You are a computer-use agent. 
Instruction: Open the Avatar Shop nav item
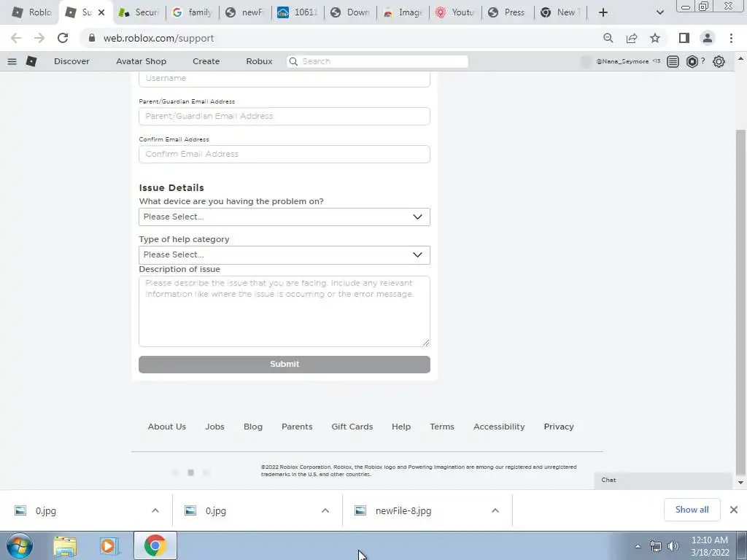(x=141, y=61)
